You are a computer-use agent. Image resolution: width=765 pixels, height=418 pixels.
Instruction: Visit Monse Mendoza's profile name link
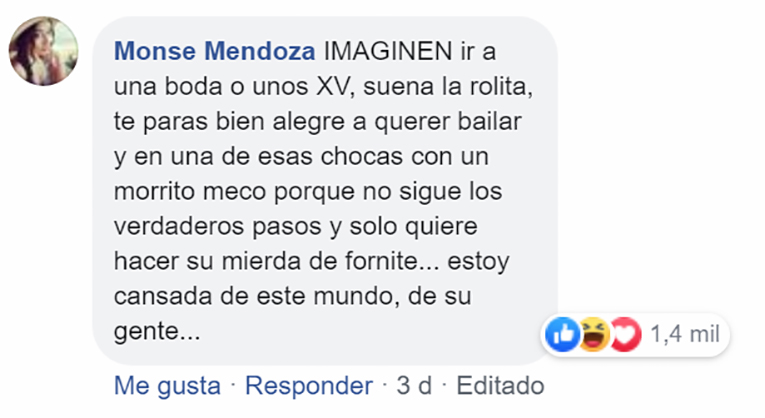[215, 51]
